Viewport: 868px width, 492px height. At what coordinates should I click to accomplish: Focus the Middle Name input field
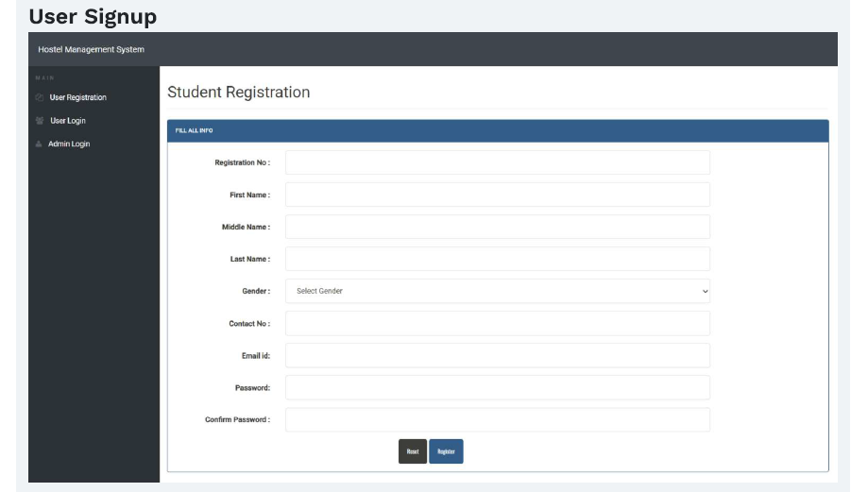(498, 227)
